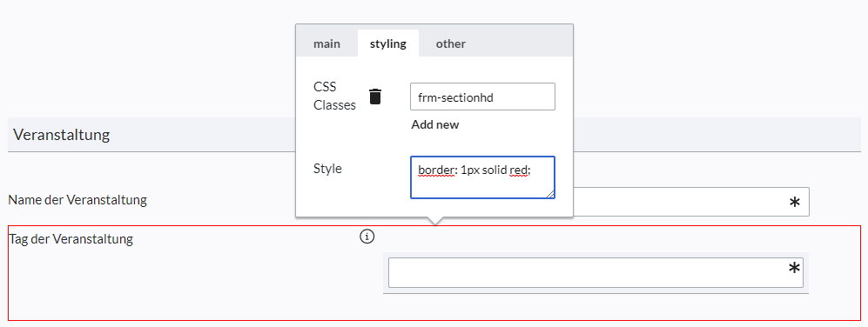Click into the Style textarea with border rule

482,177
